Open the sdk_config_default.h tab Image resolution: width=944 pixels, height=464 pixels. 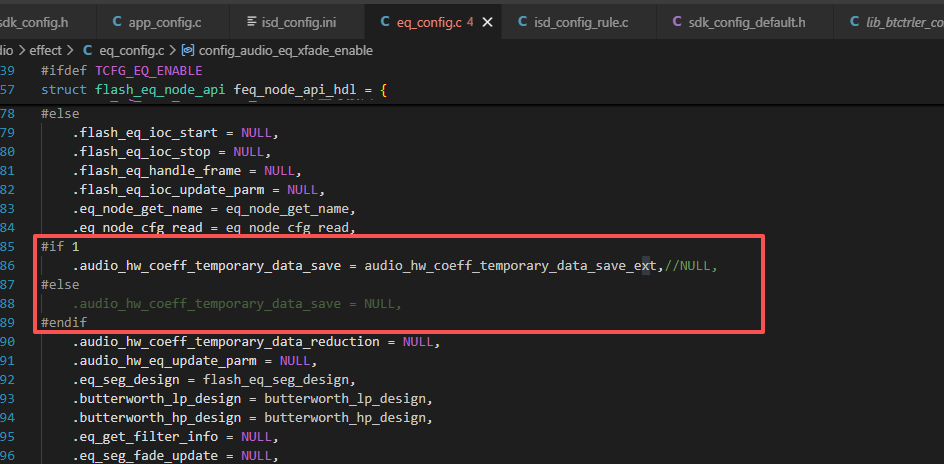[746, 22]
